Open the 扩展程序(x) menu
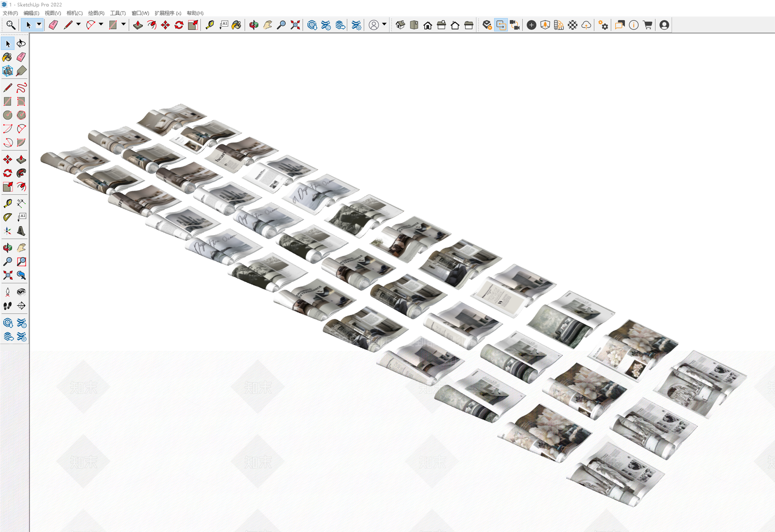Viewport: 775px width, 532px height. [x=168, y=13]
